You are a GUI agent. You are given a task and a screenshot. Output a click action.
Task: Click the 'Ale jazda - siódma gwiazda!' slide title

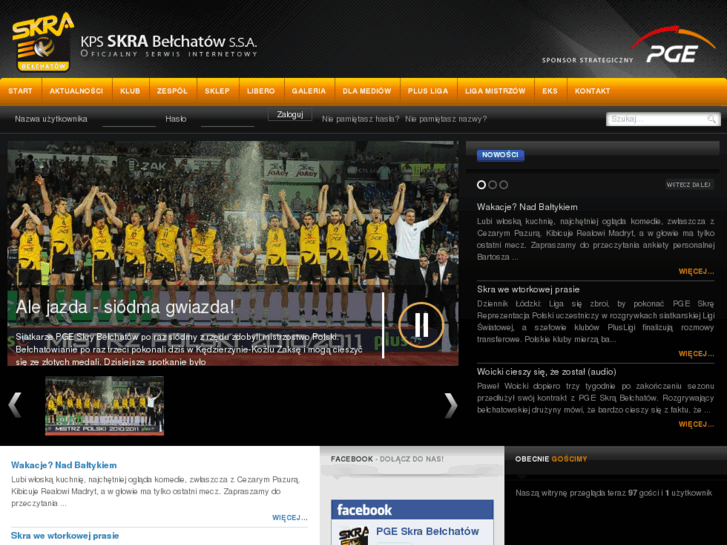coord(125,307)
